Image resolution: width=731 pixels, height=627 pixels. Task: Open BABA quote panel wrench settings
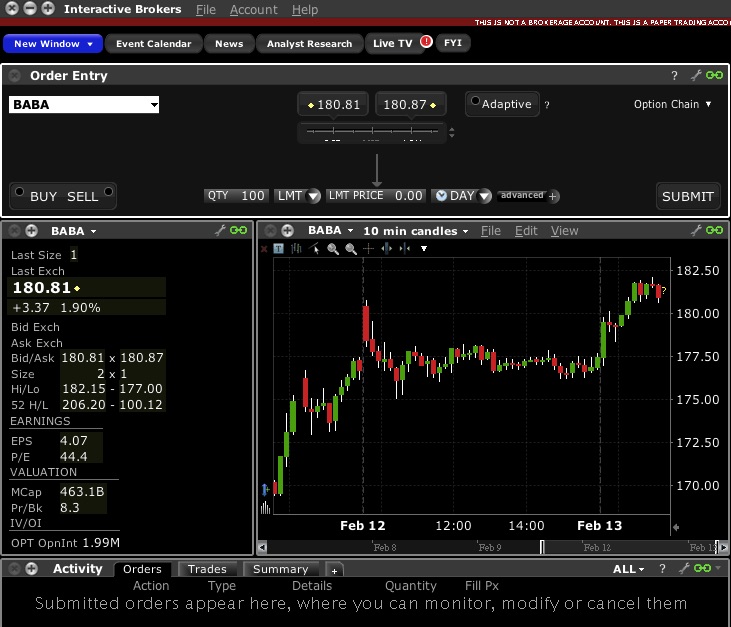point(220,230)
